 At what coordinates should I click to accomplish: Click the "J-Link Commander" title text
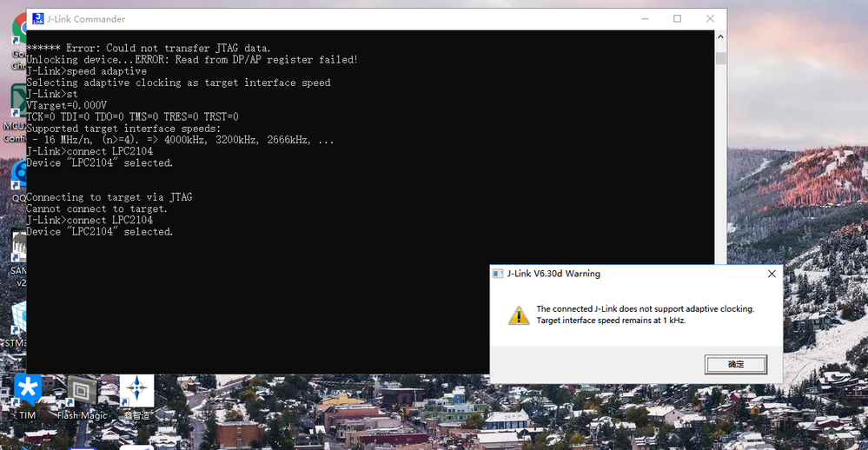pos(86,19)
